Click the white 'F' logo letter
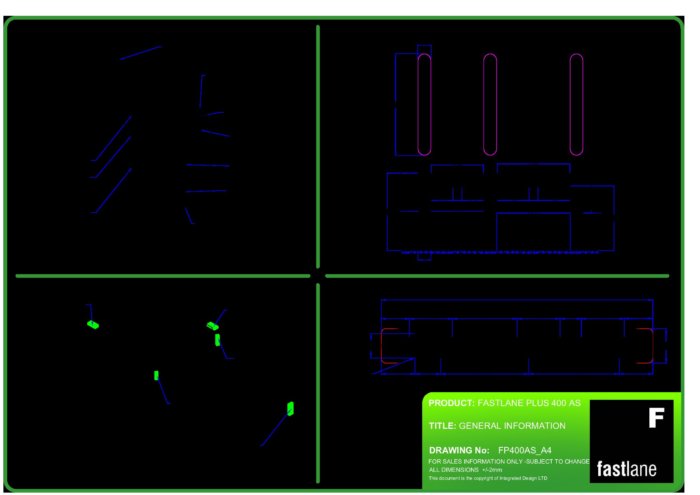Screen dimensions: 700x495 pyautogui.click(x=656, y=418)
